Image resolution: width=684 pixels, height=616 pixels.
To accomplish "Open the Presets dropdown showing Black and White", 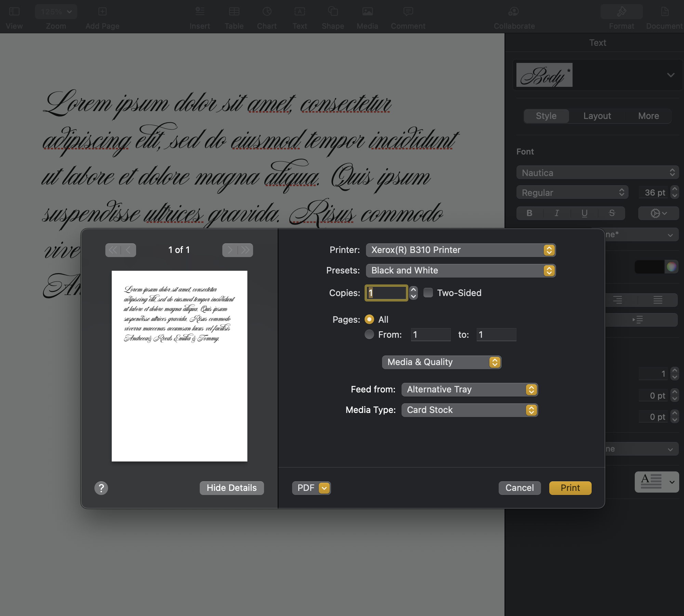I will (460, 270).
